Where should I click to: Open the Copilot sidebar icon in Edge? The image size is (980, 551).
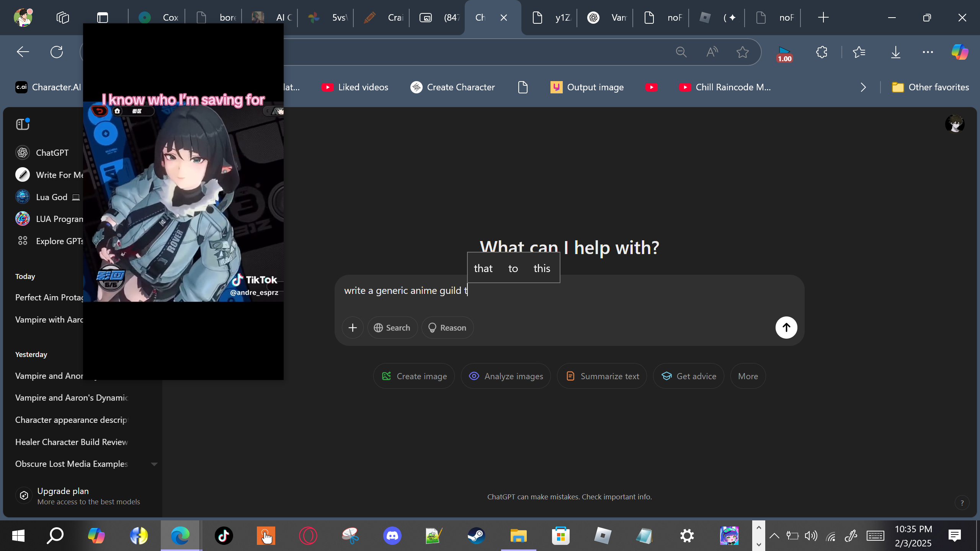point(960,52)
